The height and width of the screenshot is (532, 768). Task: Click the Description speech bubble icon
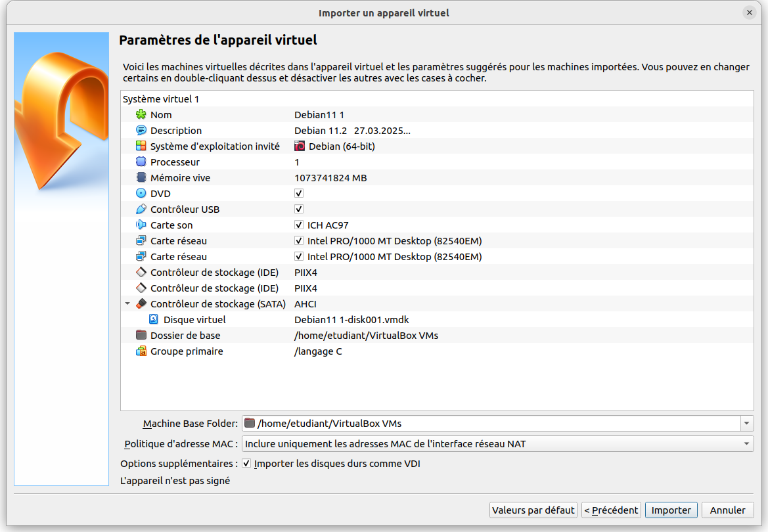pos(141,131)
